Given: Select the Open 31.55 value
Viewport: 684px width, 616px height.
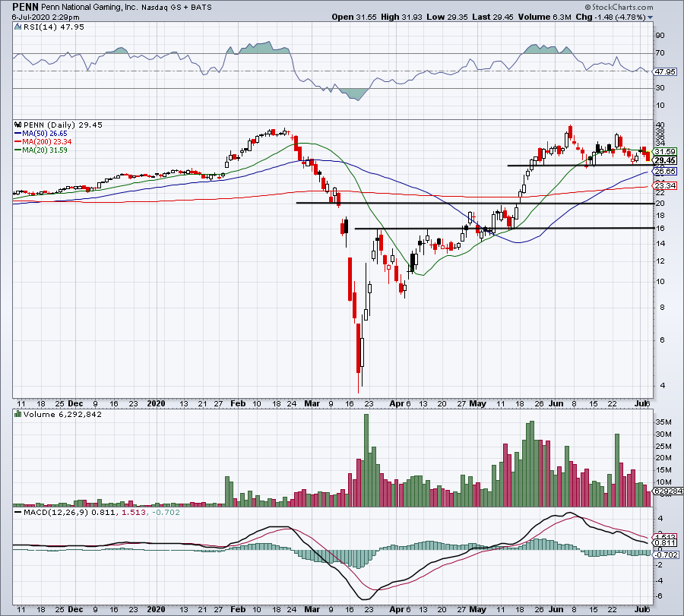Looking at the screenshot, I should [353, 17].
